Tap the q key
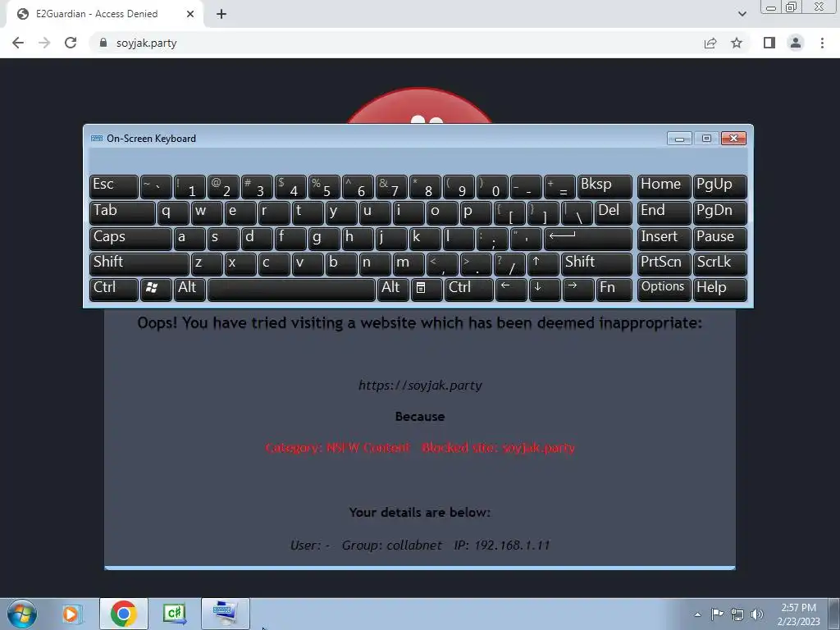The height and width of the screenshot is (630, 840). 172,212
